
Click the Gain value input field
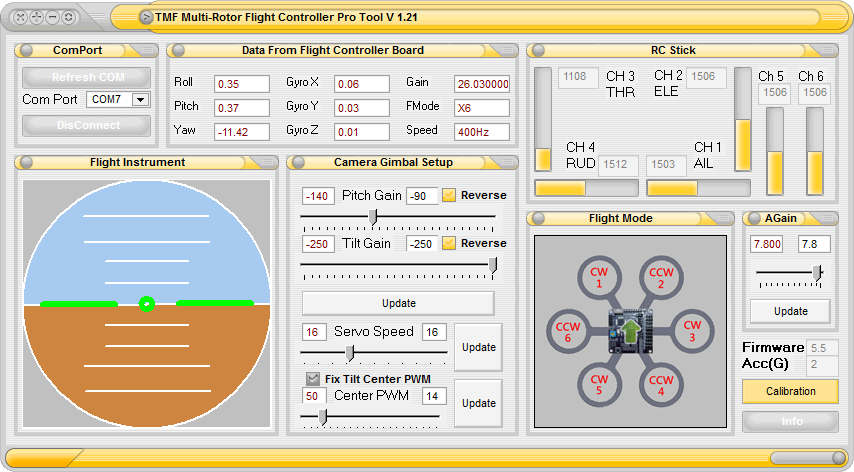482,84
